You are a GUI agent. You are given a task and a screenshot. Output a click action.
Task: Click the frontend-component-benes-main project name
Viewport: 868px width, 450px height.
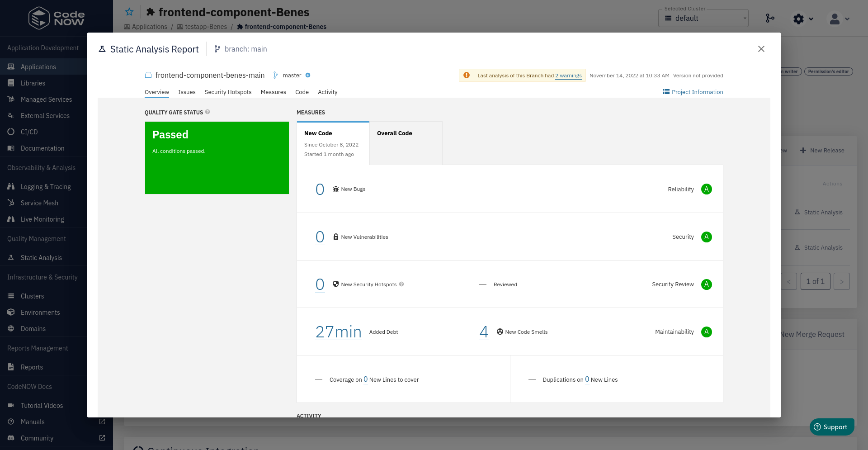pos(210,75)
